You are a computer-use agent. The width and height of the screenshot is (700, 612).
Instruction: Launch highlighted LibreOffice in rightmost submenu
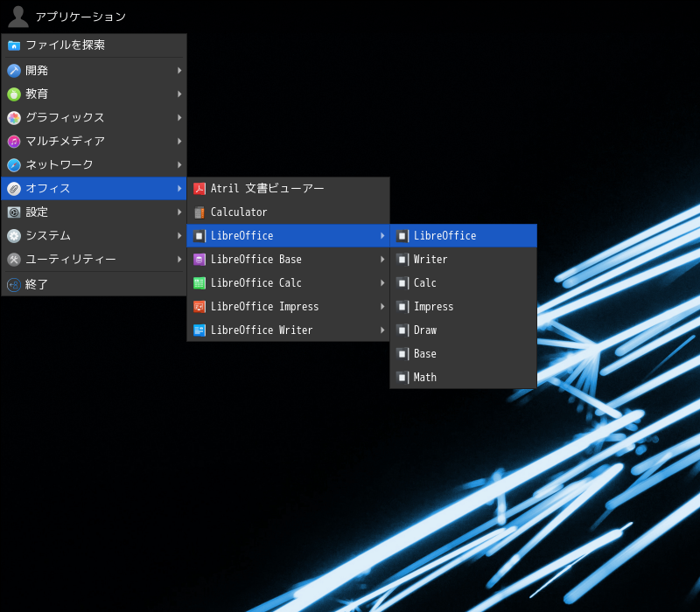click(464, 236)
